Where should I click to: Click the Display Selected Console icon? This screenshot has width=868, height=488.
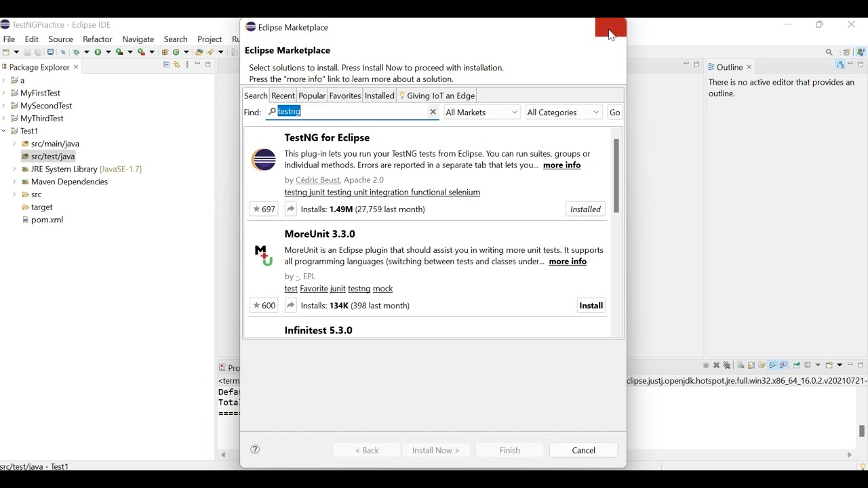[x=808, y=365]
